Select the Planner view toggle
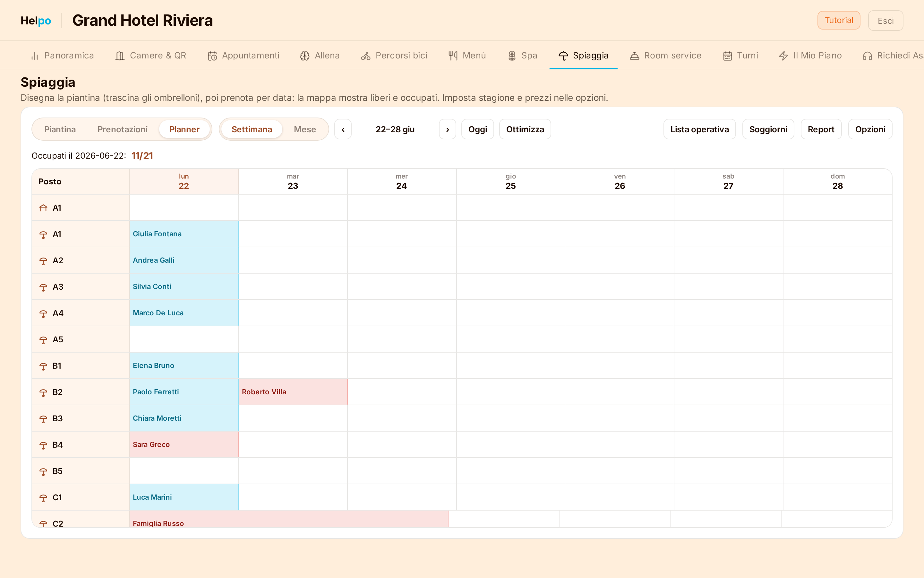This screenshot has width=924, height=578. (184, 129)
